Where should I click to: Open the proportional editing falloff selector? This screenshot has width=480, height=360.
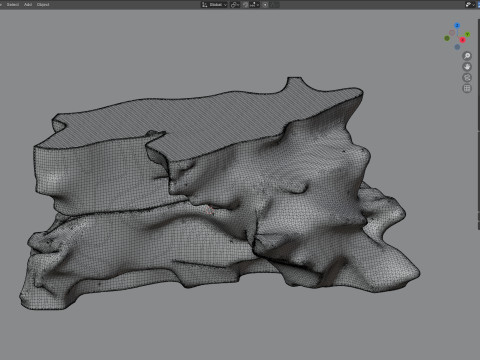[275, 5]
